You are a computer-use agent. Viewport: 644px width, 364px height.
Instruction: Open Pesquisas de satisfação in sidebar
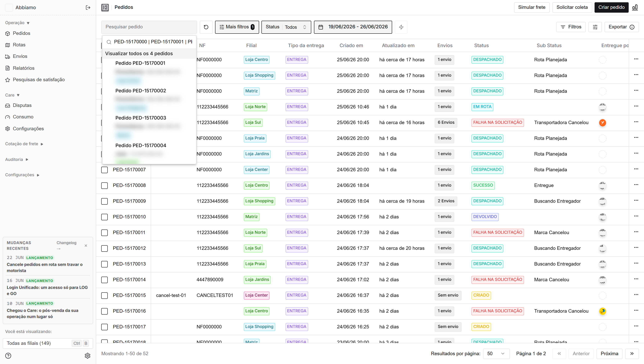(x=39, y=80)
